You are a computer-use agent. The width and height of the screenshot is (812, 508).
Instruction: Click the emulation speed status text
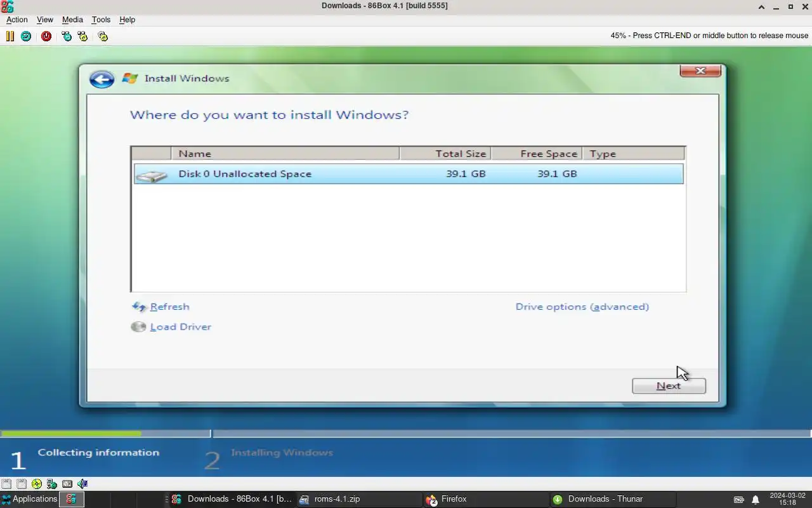point(709,36)
